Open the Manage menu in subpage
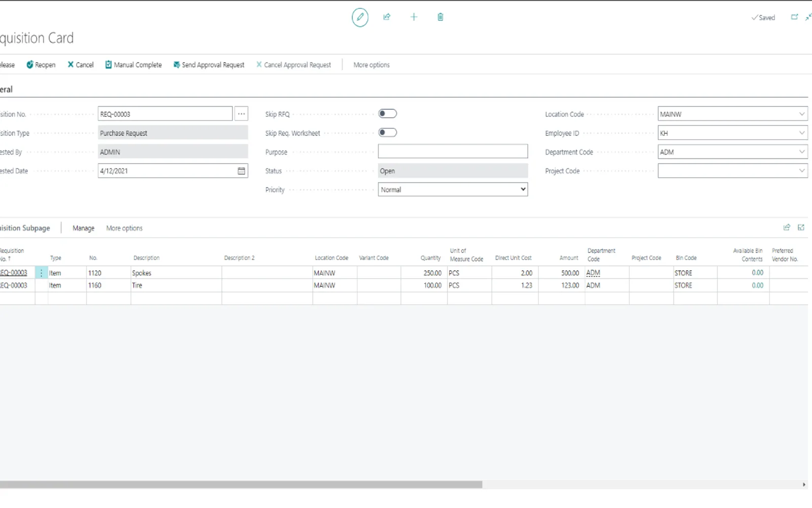 83,228
